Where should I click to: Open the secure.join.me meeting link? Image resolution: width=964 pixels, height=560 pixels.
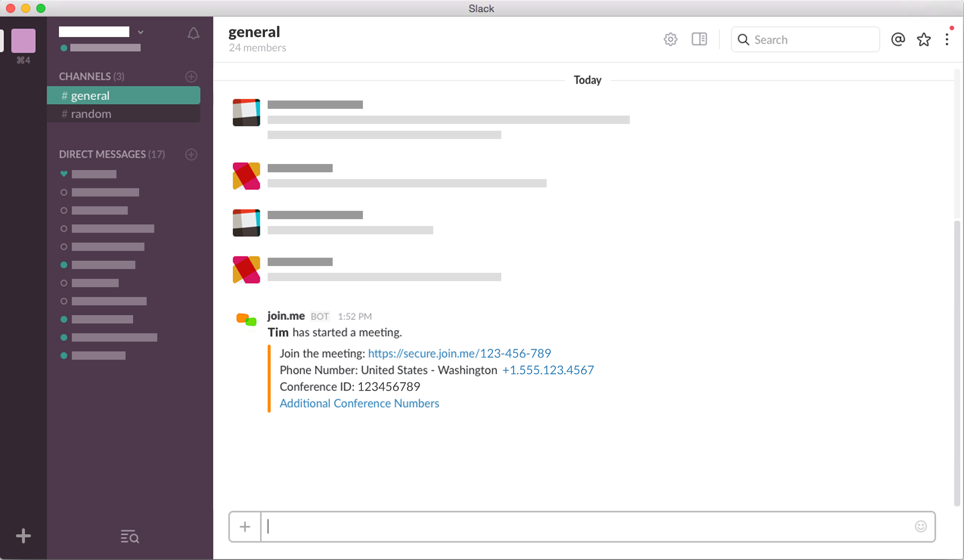pos(459,353)
